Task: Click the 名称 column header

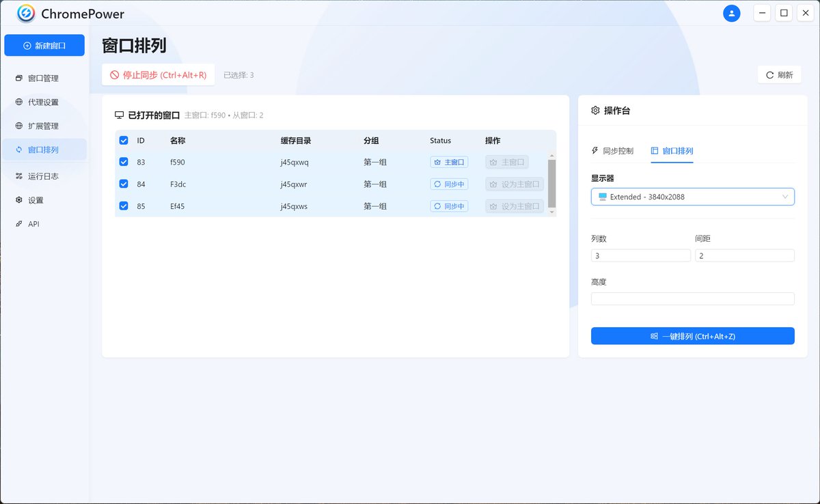Action: point(178,141)
